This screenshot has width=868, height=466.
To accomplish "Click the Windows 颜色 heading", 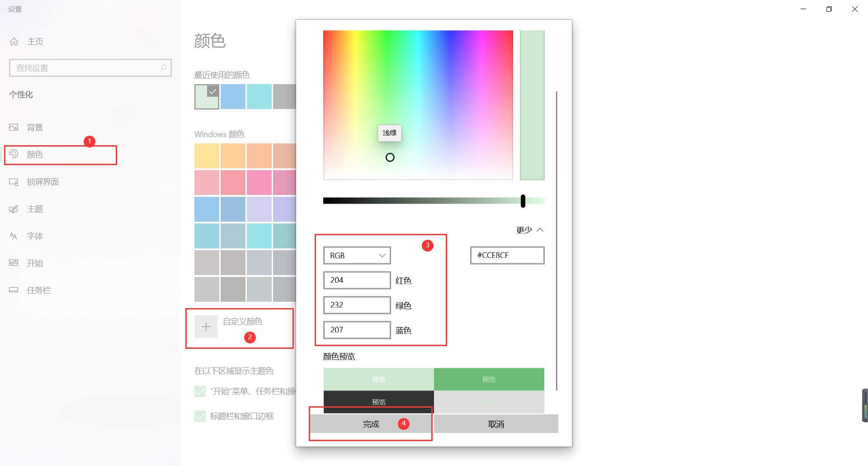I will coord(219,134).
